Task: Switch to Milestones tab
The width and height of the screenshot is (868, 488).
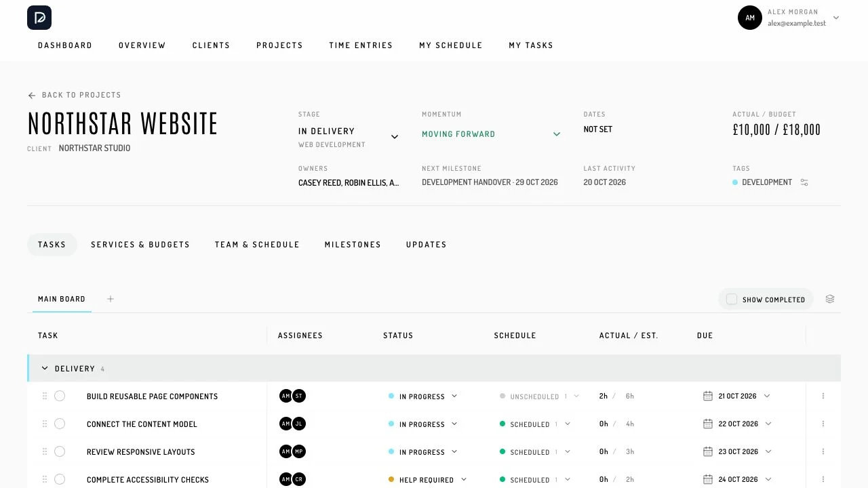Action: pos(353,245)
